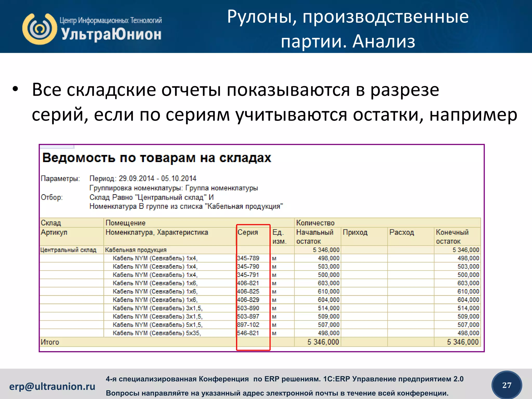This screenshot has height=399, width=532.
Task: Click closing balance '507,000' in series 897-102 row
Action: [x=468, y=325]
